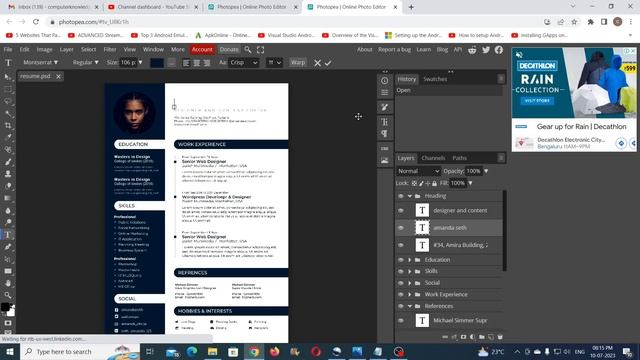The image size is (640, 360).
Task: Confirm text edit with checkmark
Action: pyautogui.click(x=328, y=63)
